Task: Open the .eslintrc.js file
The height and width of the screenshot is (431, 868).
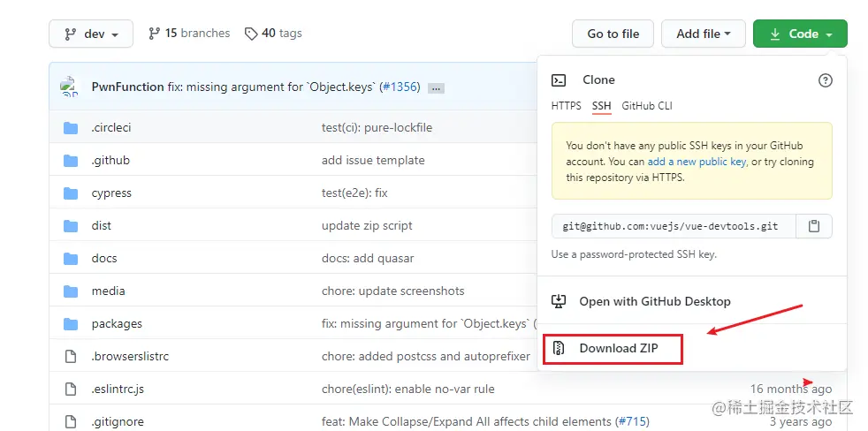Action: [118, 389]
